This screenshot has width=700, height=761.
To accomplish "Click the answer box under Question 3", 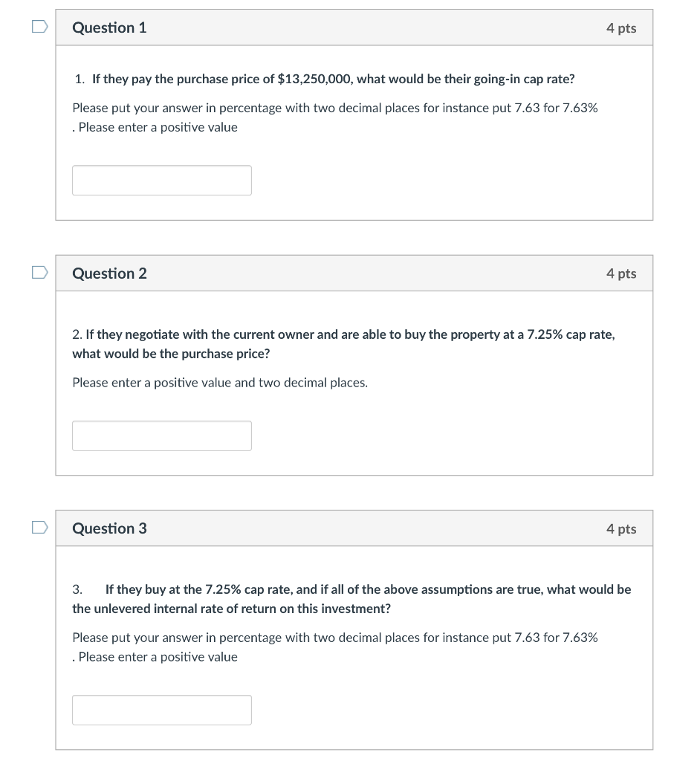I will 161,710.
